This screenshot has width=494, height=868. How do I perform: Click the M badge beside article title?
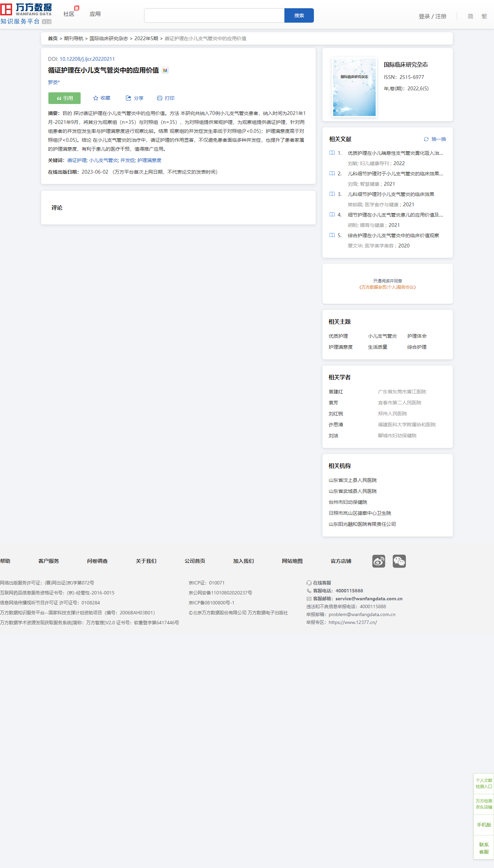click(165, 70)
